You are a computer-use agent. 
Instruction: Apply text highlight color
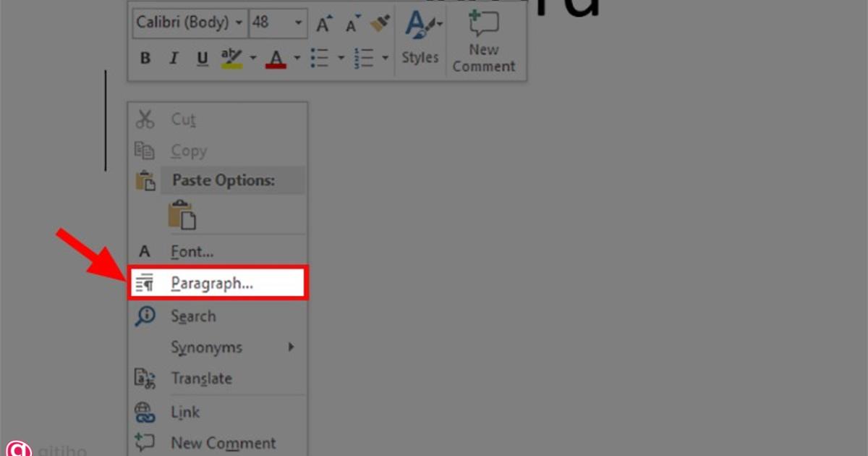tap(232, 59)
